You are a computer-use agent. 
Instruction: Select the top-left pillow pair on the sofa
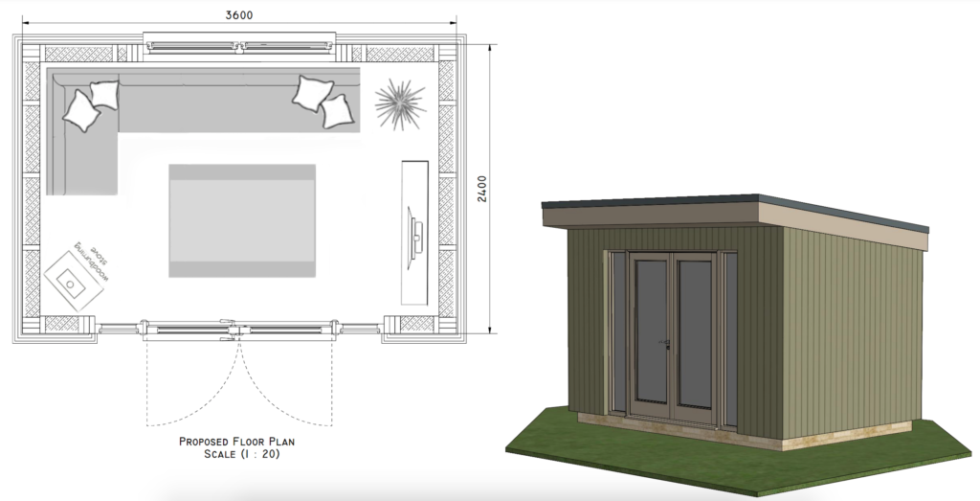pos(92,105)
